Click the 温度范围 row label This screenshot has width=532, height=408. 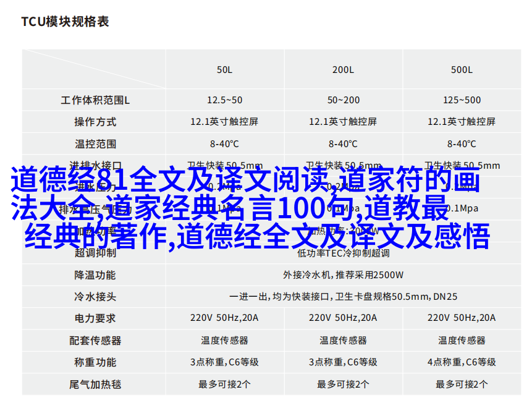pyautogui.click(x=95, y=144)
